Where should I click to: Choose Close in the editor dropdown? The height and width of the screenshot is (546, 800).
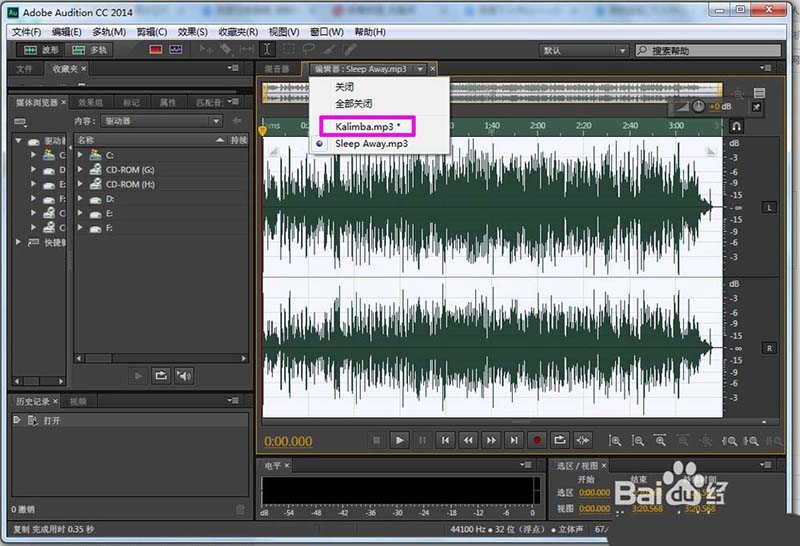pyautogui.click(x=344, y=87)
